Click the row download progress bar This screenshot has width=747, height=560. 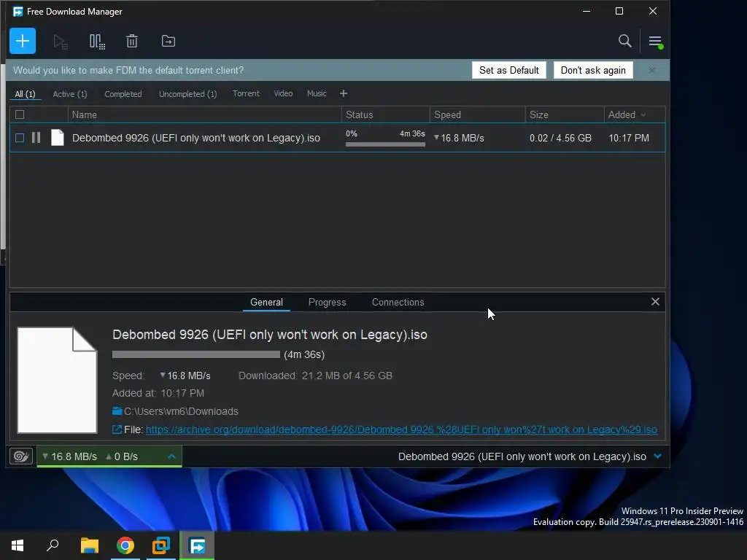385,144
